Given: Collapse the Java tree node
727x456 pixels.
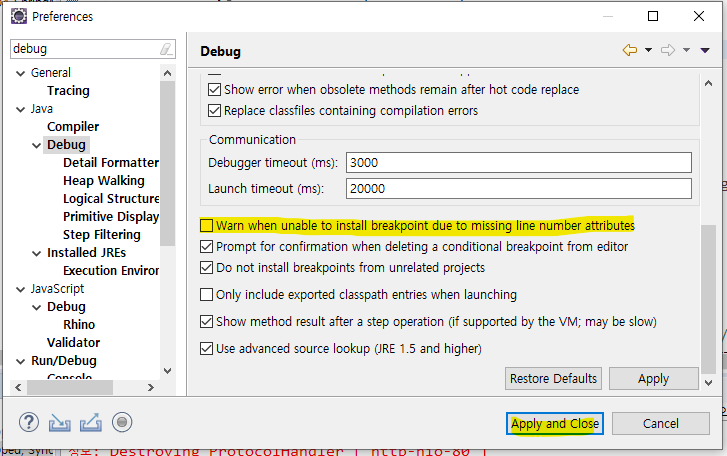Looking at the screenshot, I should pyautogui.click(x=20, y=109).
